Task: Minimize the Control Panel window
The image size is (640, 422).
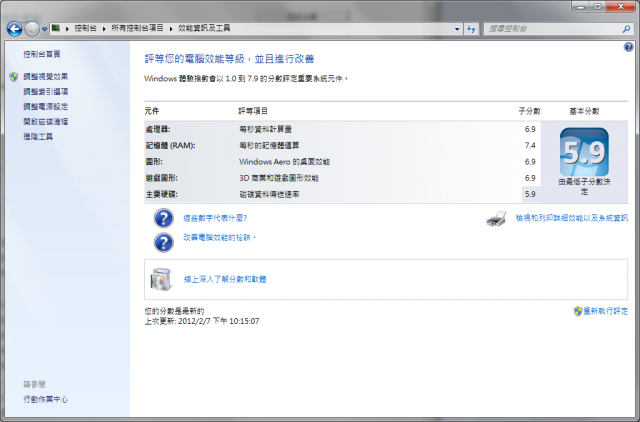Action: 581,7
